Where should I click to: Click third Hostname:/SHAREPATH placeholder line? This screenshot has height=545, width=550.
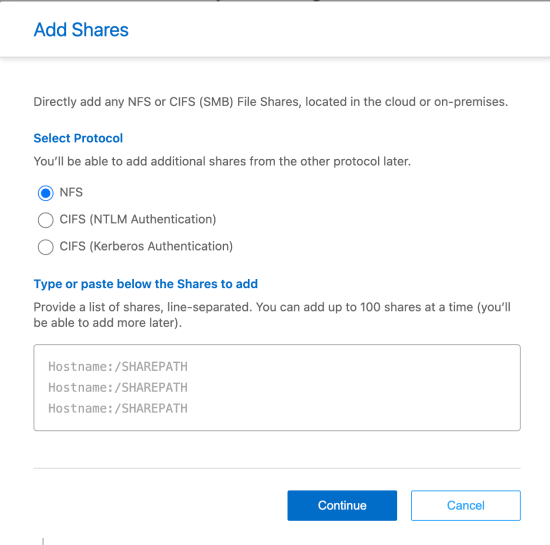coord(118,408)
